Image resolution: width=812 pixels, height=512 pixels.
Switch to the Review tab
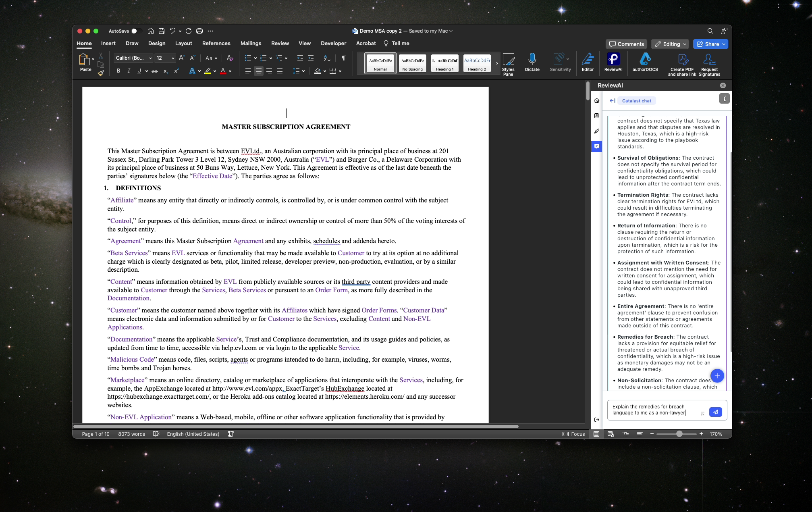pyautogui.click(x=280, y=43)
